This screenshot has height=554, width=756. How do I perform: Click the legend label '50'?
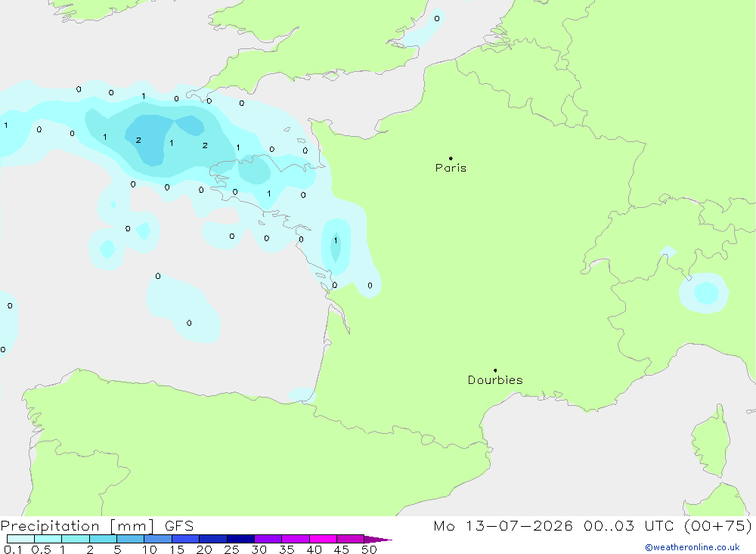coord(369,549)
